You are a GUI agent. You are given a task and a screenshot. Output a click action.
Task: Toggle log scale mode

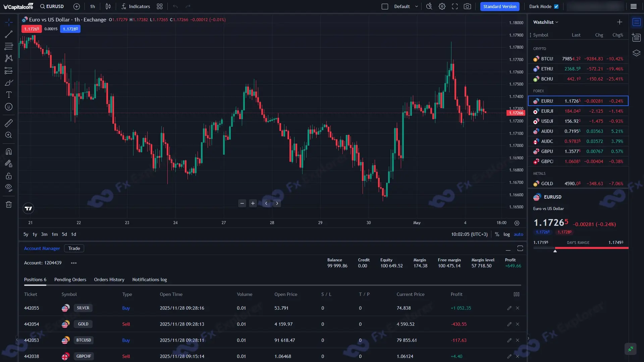point(506,234)
